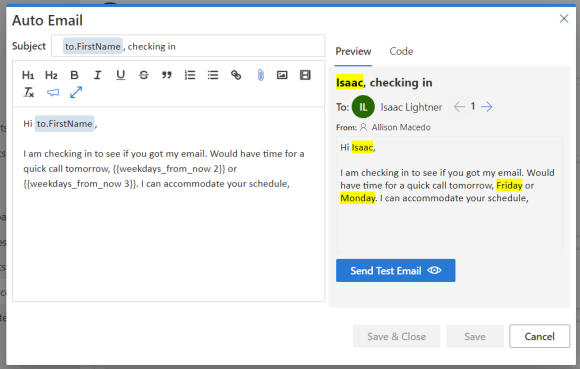Apply Heading 1 formatting
This screenshot has height=369, width=580.
(x=28, y=75)
